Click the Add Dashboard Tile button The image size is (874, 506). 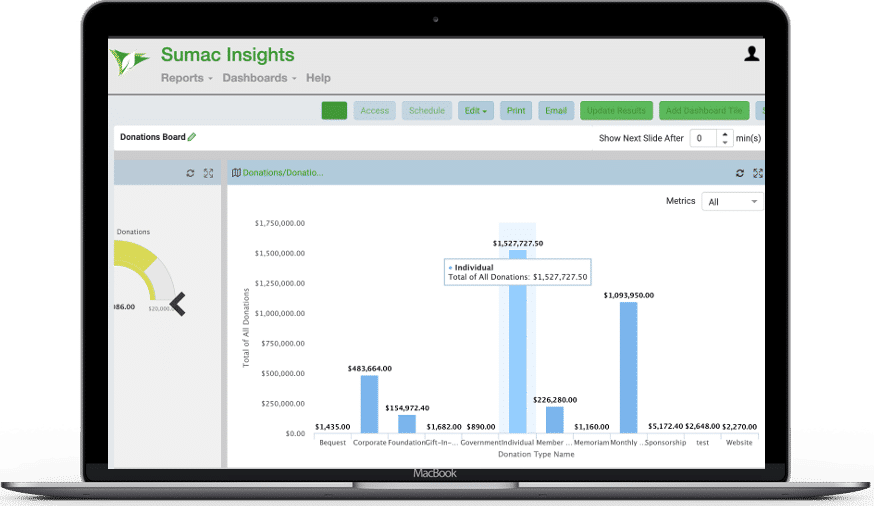click(704, 110)
